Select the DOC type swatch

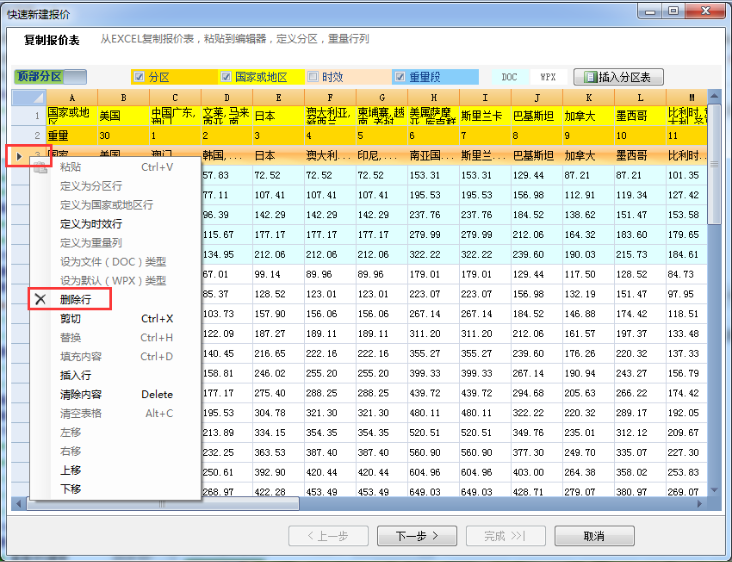tap(510, 77)
